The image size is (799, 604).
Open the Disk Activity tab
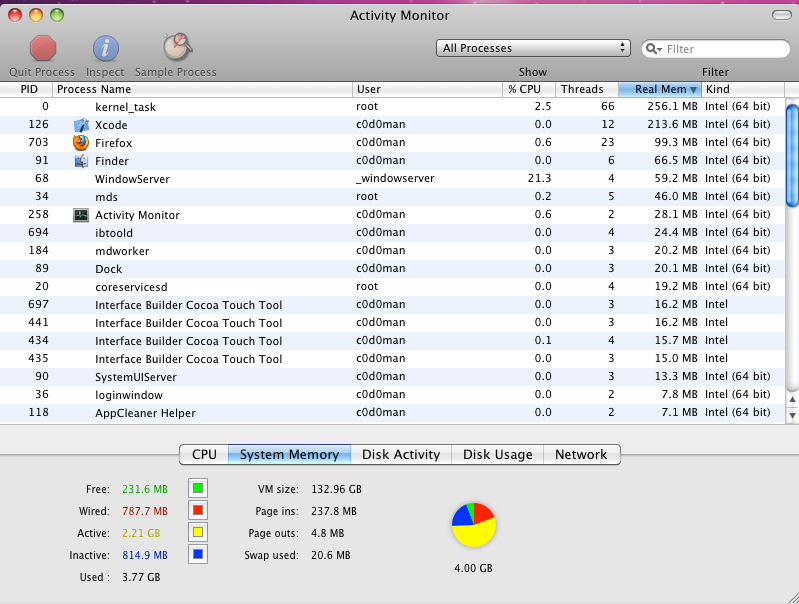coord(401,455)
